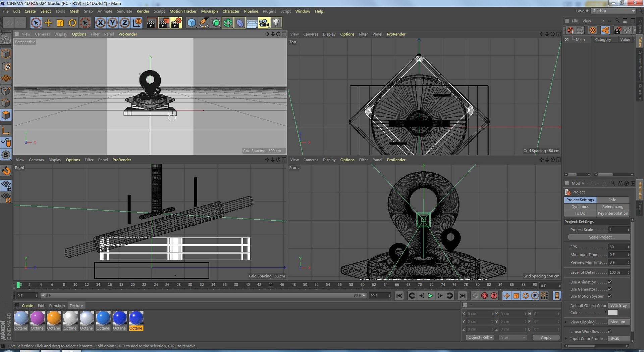The width and height of the screenshot is (644, 352).
Task: Toggle Y axis lock
Action: (x=112, y=23)
